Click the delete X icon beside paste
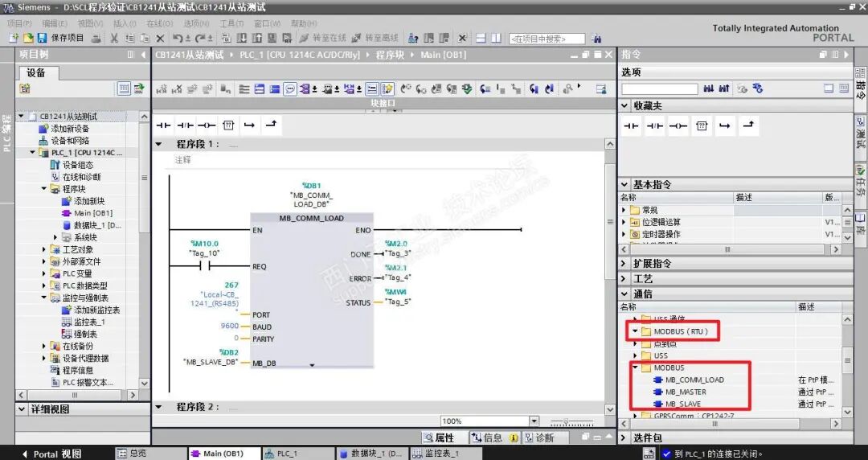868x460 pixels. [160, 39]
